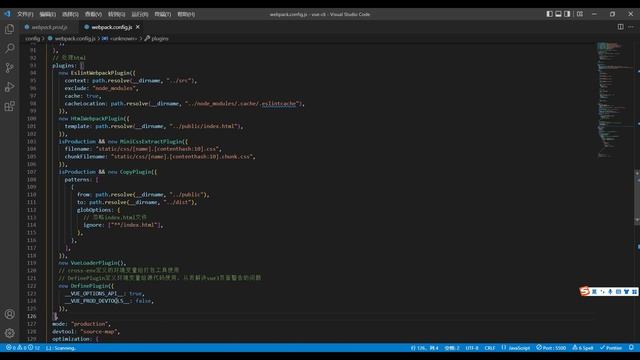Click the Scanning status bar item
This screenshot has height=360, width=640.
tap(61, 348)
